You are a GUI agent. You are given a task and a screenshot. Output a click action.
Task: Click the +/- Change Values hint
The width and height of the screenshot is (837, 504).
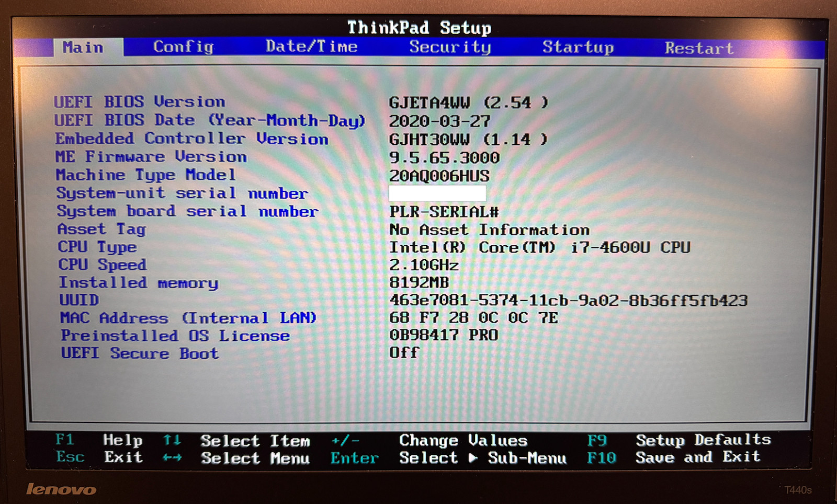tap(429, 441)
